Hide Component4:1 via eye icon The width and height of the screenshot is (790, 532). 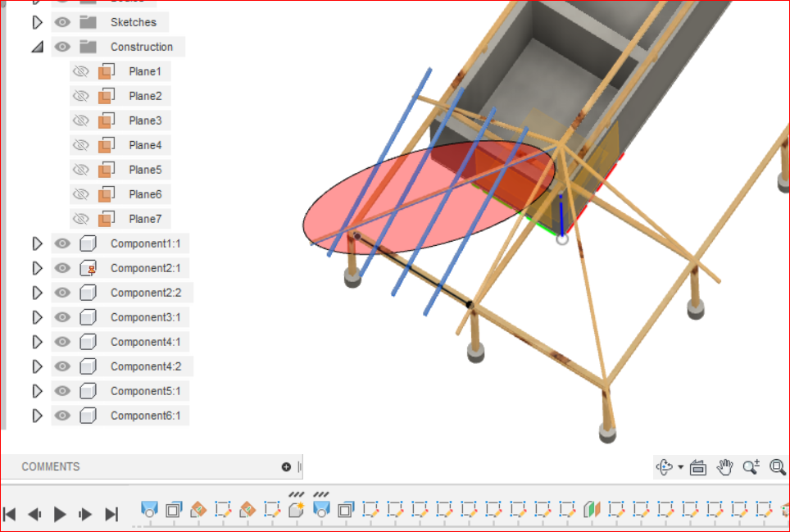click(x=62, y=342)
